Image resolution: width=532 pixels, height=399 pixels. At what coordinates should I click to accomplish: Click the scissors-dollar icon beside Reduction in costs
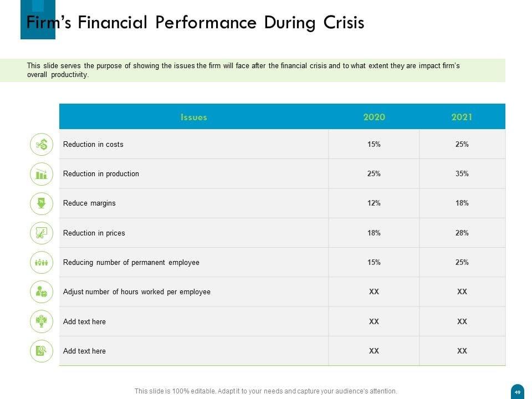42,145
